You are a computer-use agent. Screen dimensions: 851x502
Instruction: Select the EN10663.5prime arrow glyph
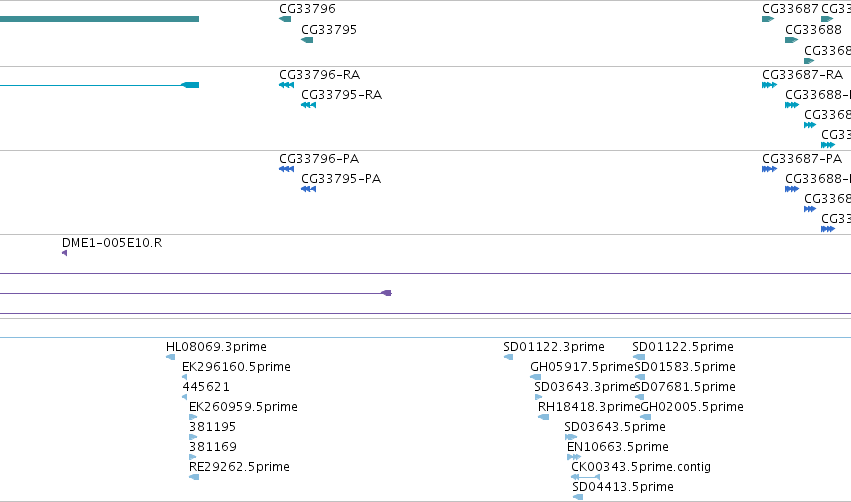574,457
